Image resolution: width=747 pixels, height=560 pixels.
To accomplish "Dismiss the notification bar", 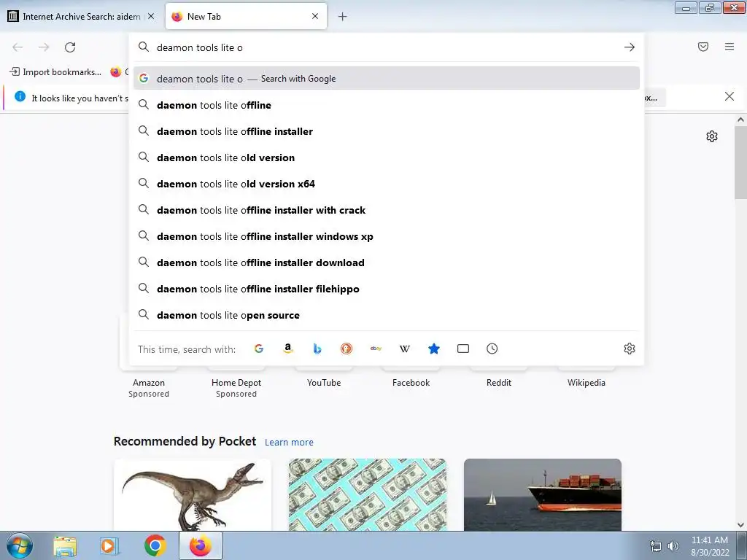I will click(729, 97).
